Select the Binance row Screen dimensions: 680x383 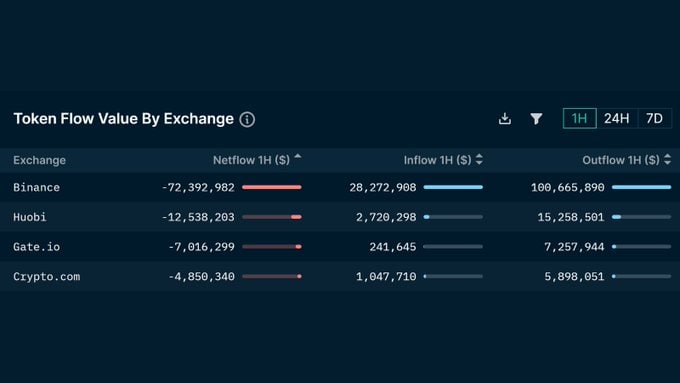[x=340, y=187]
